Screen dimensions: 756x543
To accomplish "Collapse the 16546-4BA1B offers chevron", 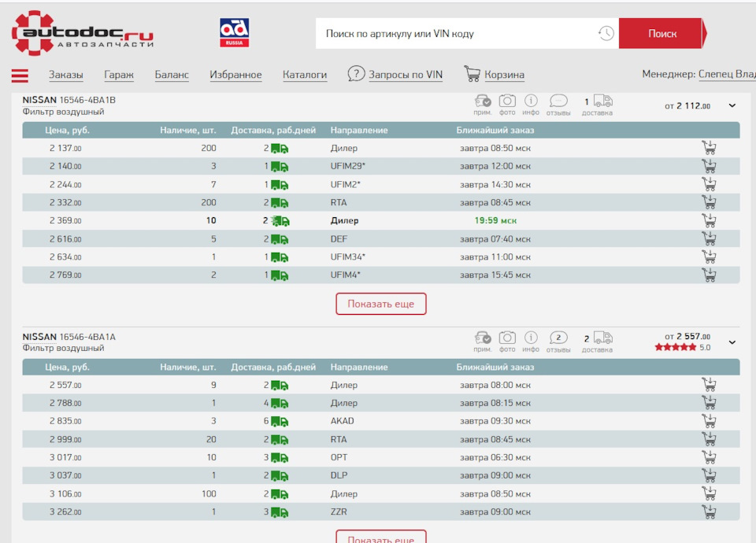I will [x=732, y=105].
